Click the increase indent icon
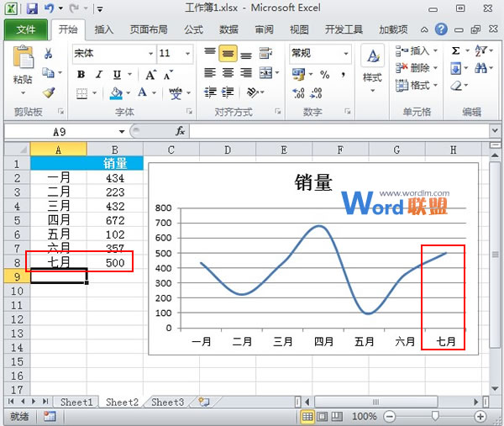Image resolution: width=504 pixels, height=426 pixels. tap(228, 92)
